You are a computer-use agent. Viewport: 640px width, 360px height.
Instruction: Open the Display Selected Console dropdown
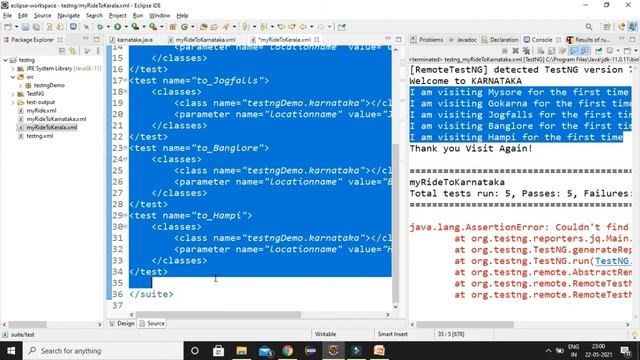pyautogui.click(x=618, y=51)
